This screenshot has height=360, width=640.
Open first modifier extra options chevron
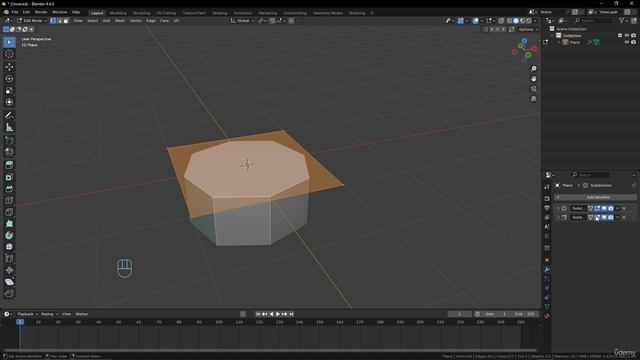617,208
